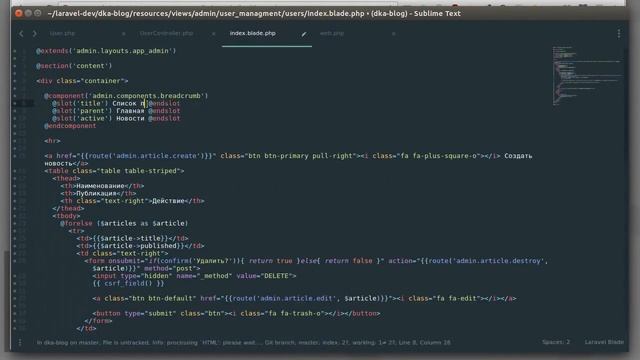This screenshot has width=640, height=360.
Task: Click the @endcomponent line
Action: pyautogui.click(x=70, y=126)
